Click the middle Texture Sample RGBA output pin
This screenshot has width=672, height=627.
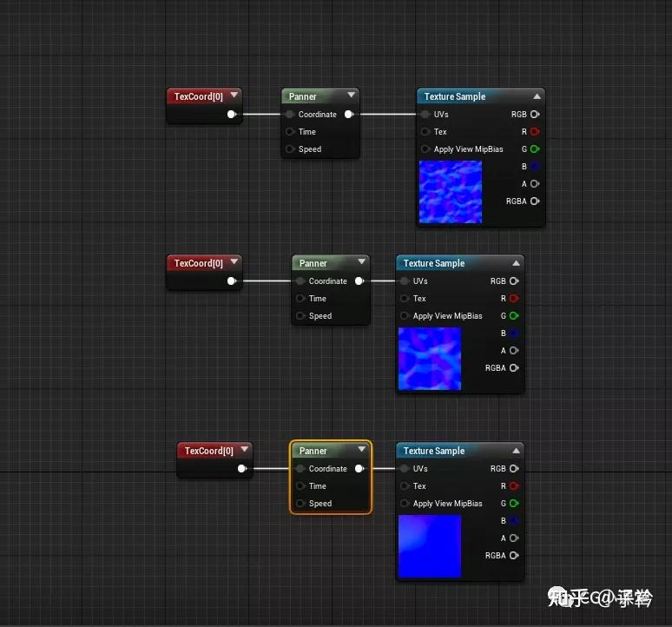514,367
